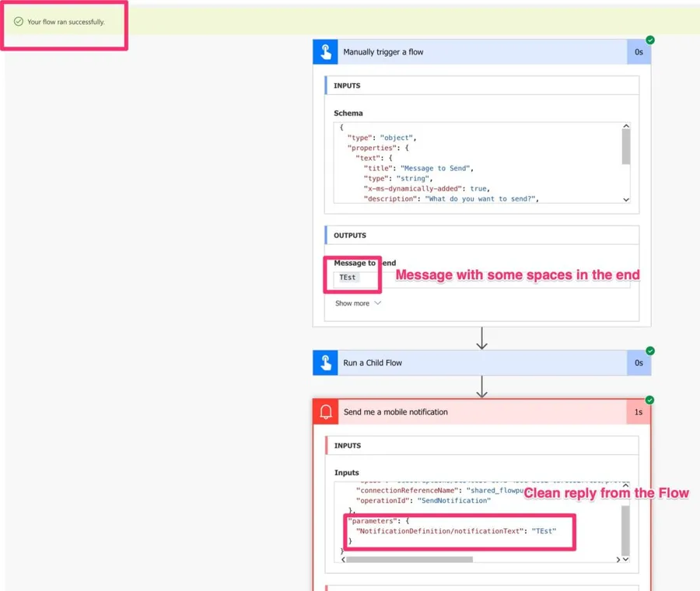Click the Run a Child Flow icon

click(325, 362)
